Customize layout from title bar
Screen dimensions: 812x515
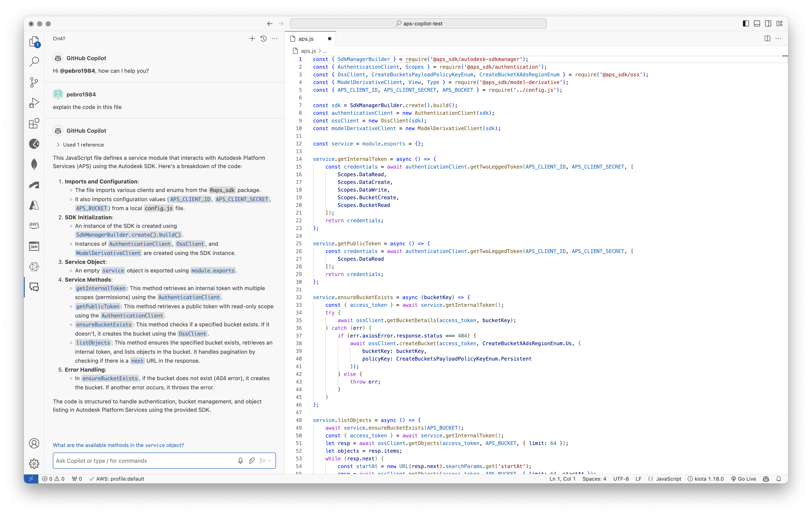point(779,24)
